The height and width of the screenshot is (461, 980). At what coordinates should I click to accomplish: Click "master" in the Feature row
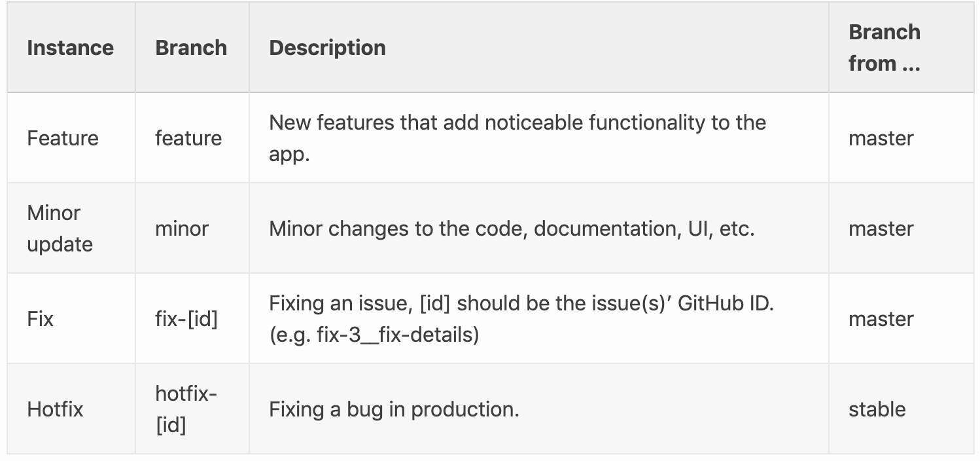pos(881,138)
